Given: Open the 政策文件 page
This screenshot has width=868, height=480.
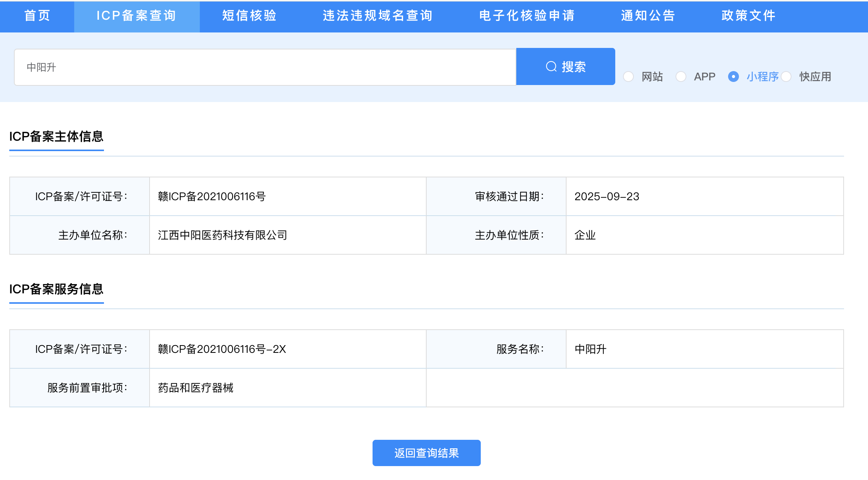Looking at the screenshot, I should pyautogui.click(x=748, y=16).
